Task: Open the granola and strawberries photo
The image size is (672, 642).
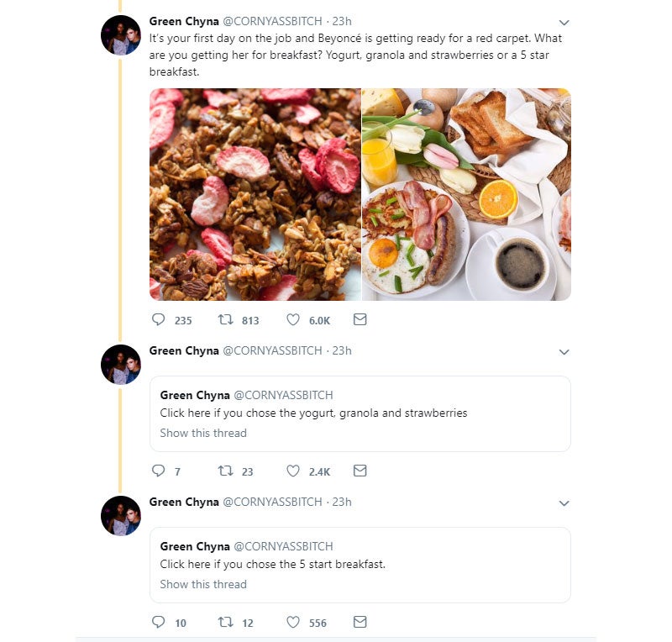Action: (255, 194)
